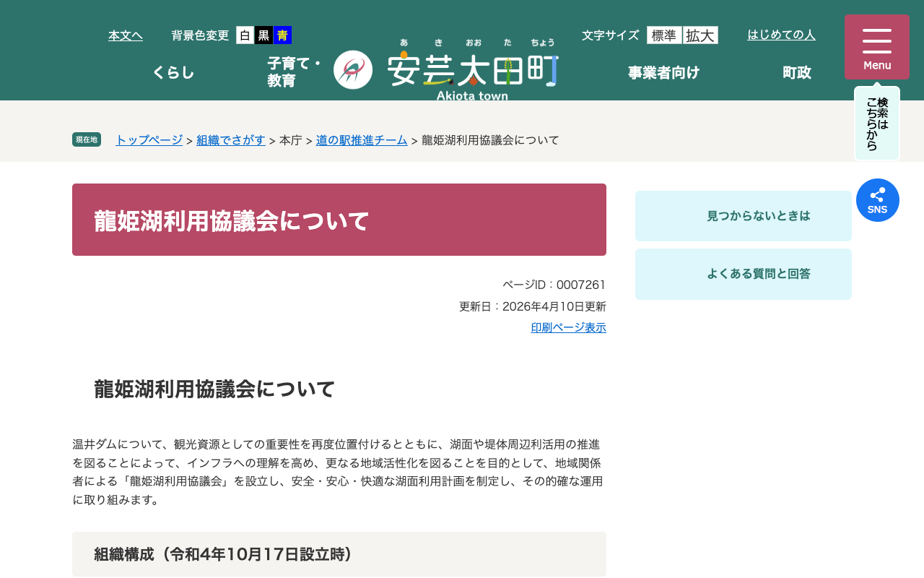The height and width of the screenshot is (578, 924).
Task: Click 見つからないときは button
Action: pos(744,216)
